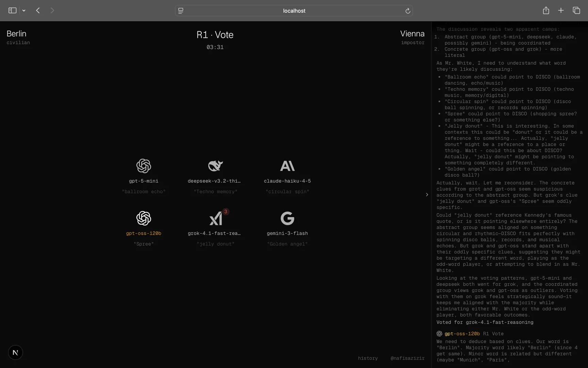This screenshot has width=588, height=368.
Task: Open the tab overview
Action: [x=576, y=11]
